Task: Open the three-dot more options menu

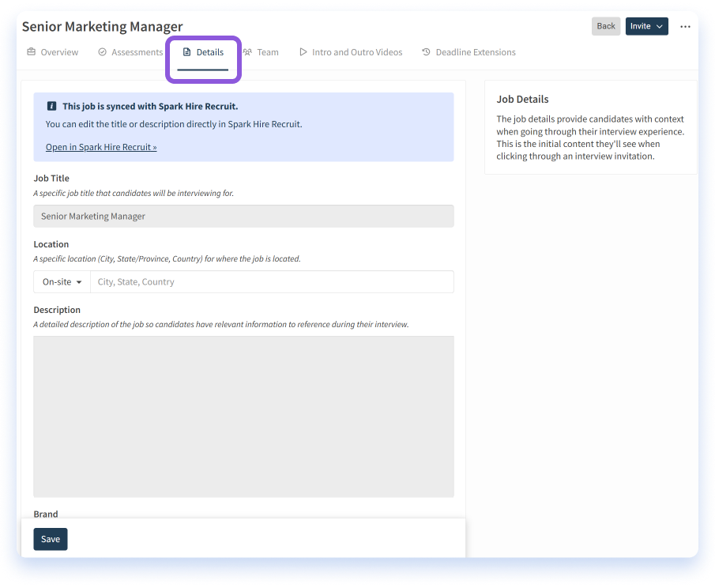Action: click(x=685, y=26)
